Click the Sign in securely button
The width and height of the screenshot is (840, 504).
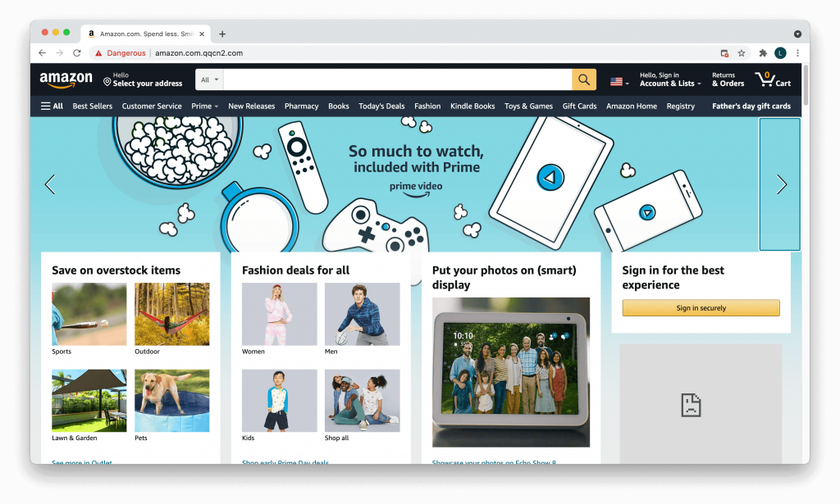click(x=701, y=308)
